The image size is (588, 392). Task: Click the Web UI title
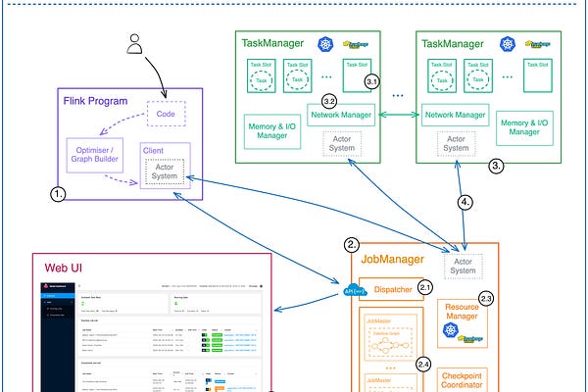pyautogui.click(x=64, y=268)
